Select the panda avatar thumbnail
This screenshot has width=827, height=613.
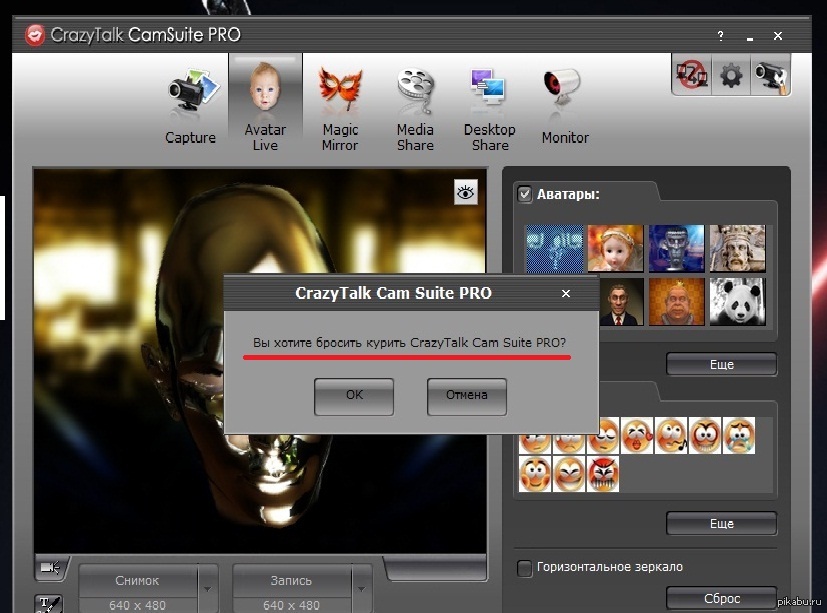coord(737,301)
